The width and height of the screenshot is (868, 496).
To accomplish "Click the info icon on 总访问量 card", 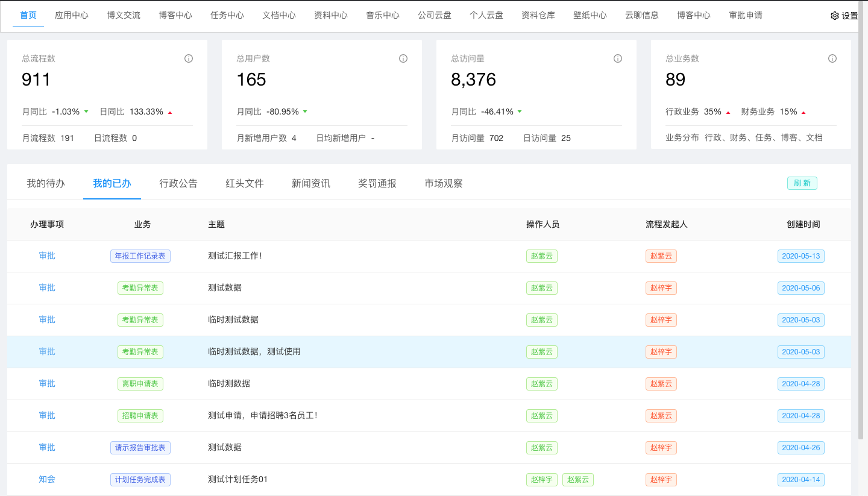I will coord(618,58).
